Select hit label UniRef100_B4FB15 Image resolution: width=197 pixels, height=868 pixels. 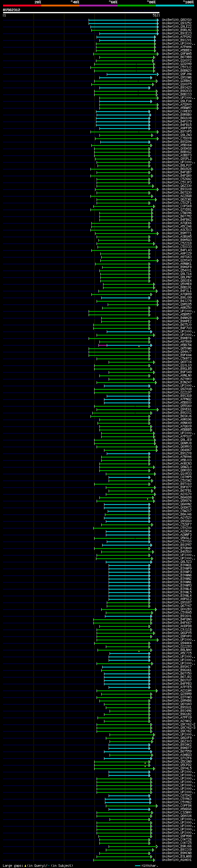point(177,125)
